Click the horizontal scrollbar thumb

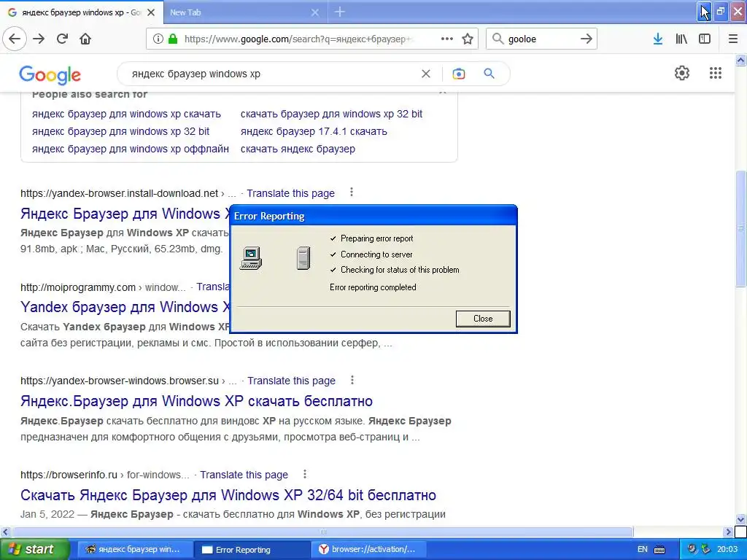(x=322, y=532)
